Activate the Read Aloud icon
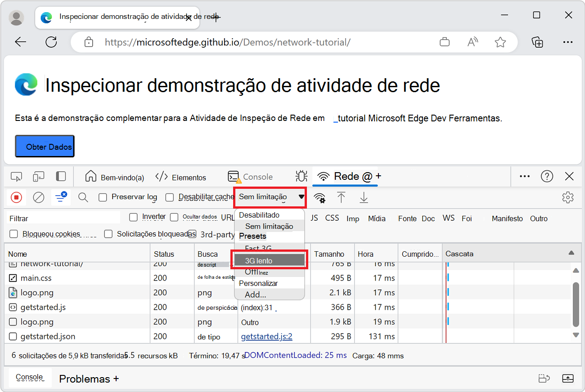This screenshot has width=585, height=392. pos(472,42)
